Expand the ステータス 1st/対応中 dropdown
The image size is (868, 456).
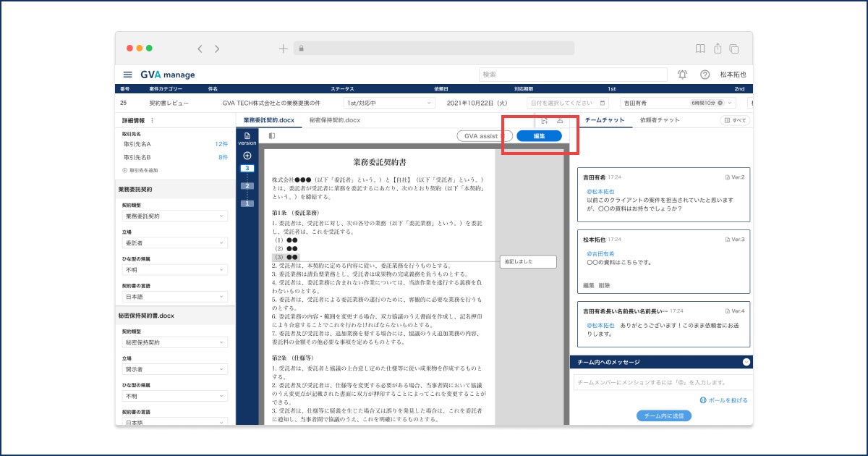click(388, 104)
